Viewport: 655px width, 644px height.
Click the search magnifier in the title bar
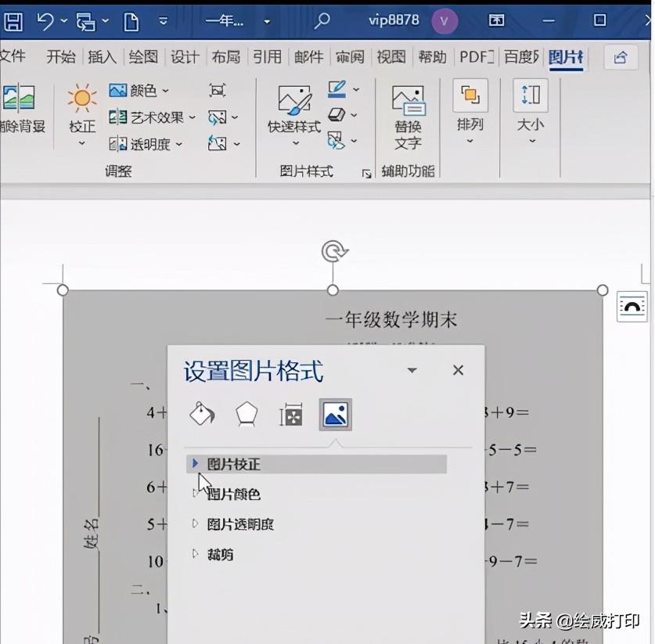tap(322, 20)
